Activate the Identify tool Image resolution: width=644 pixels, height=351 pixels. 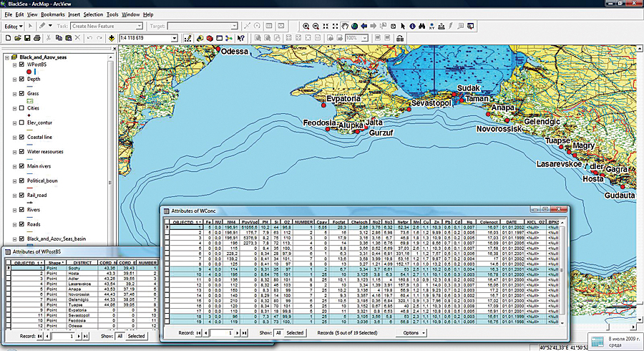point(413,27)
